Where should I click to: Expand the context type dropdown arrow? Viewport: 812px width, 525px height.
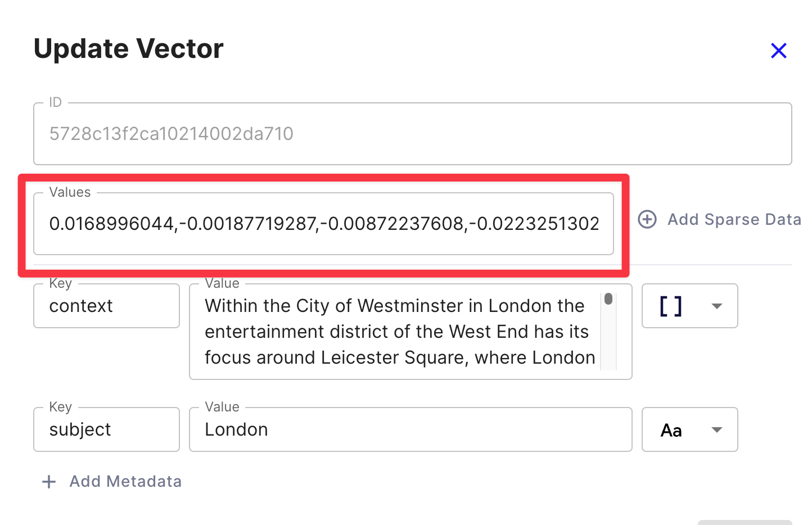716,306
